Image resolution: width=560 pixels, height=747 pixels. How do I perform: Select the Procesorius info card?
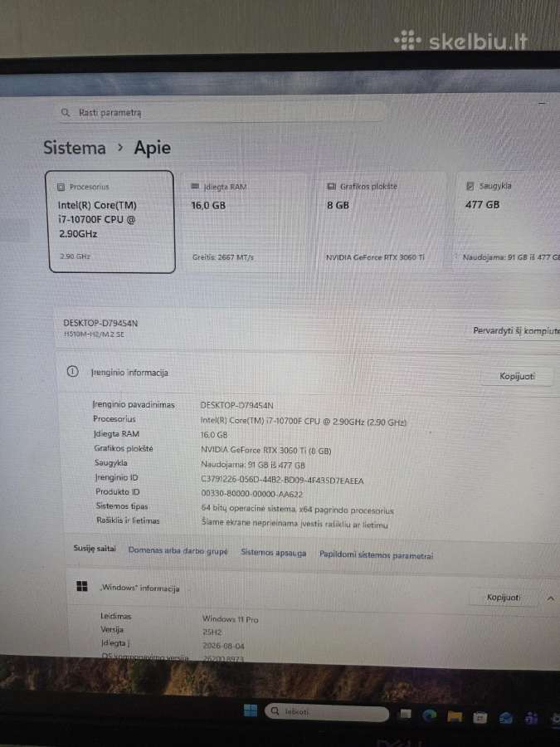pyautogui.click(x=112, y=222)
